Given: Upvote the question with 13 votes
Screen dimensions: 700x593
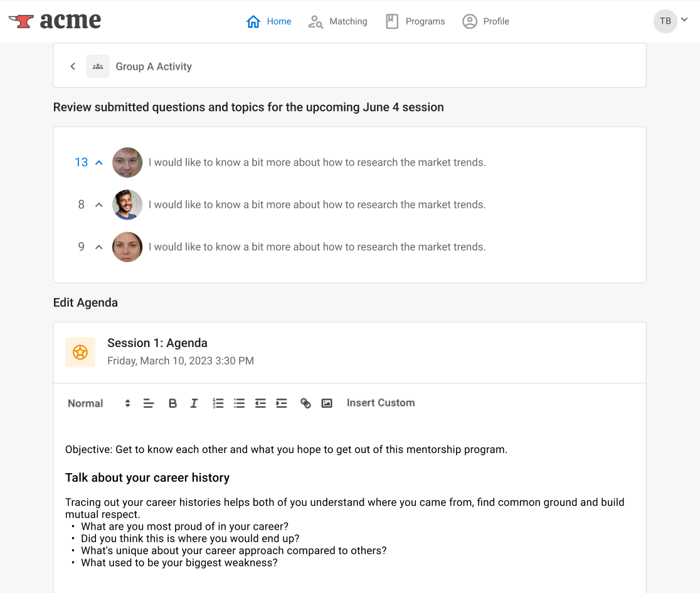Looking at the screenshot, I should (99, 163).
